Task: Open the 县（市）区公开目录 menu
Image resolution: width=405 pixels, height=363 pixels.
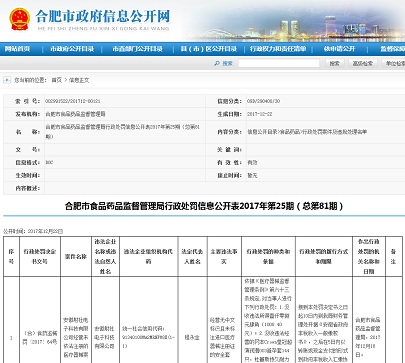Action: click(x=208, y=49)
